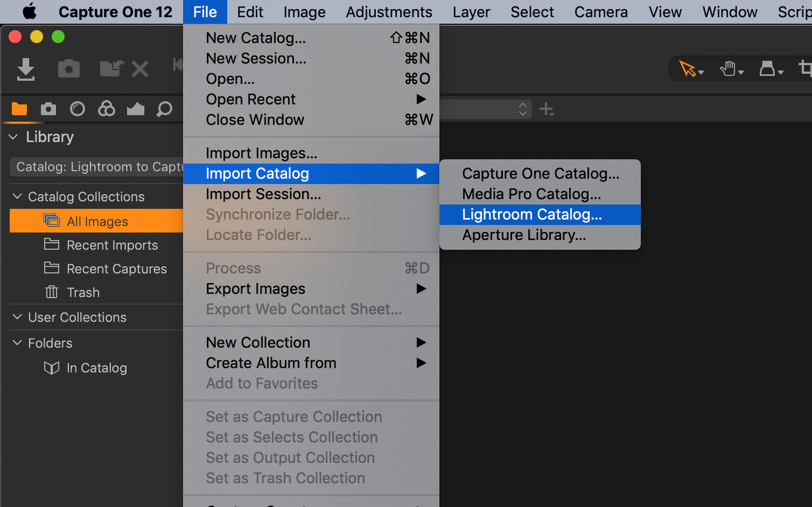Click the up-down stepper arrows in the top bar

tap(522, 109)
